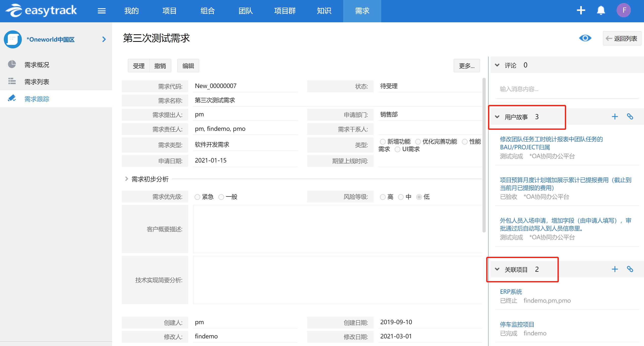This screenshot has width=644, height=346.
Task: Open the user avatar F menu
Action: (624, 10)
